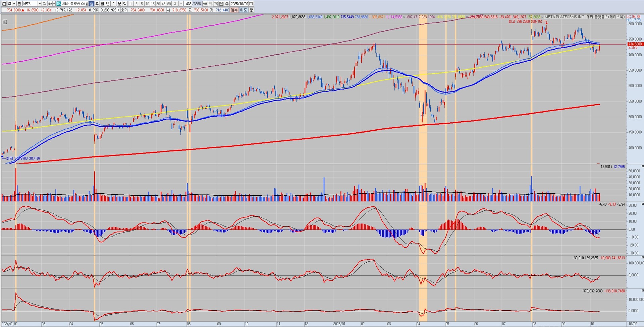Select daily (일) chart period

pyautogui.click(x=92, y=4)
